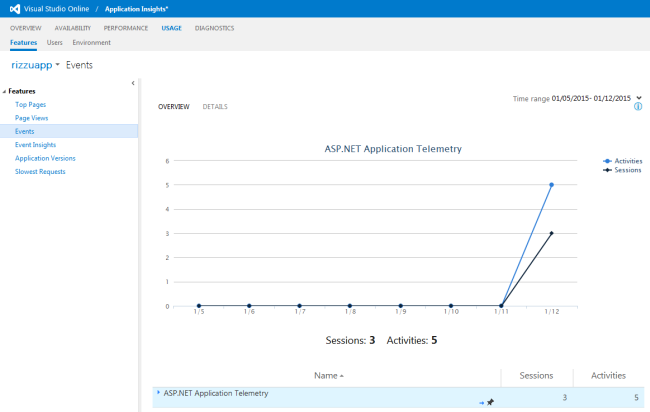Open the rizzuapp application dropdown
Screen dimensions: 650x412
tap(58, 65)
